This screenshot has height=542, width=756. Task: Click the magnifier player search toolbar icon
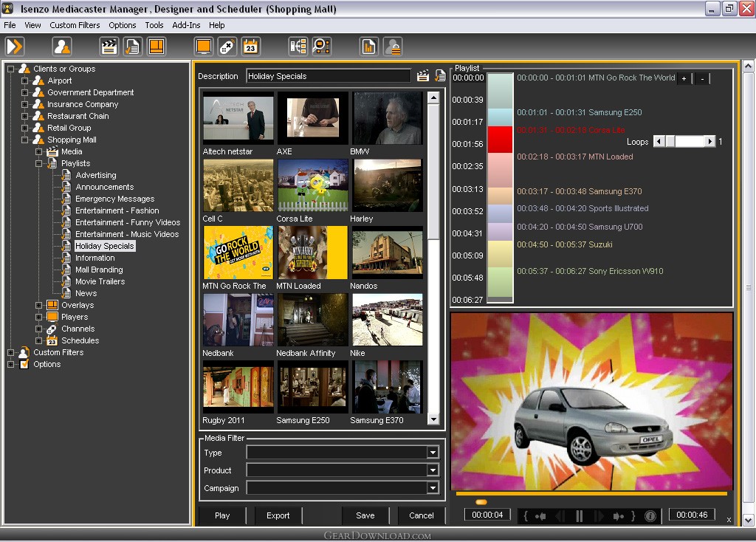pyautogui.click(x=322, y=47)
